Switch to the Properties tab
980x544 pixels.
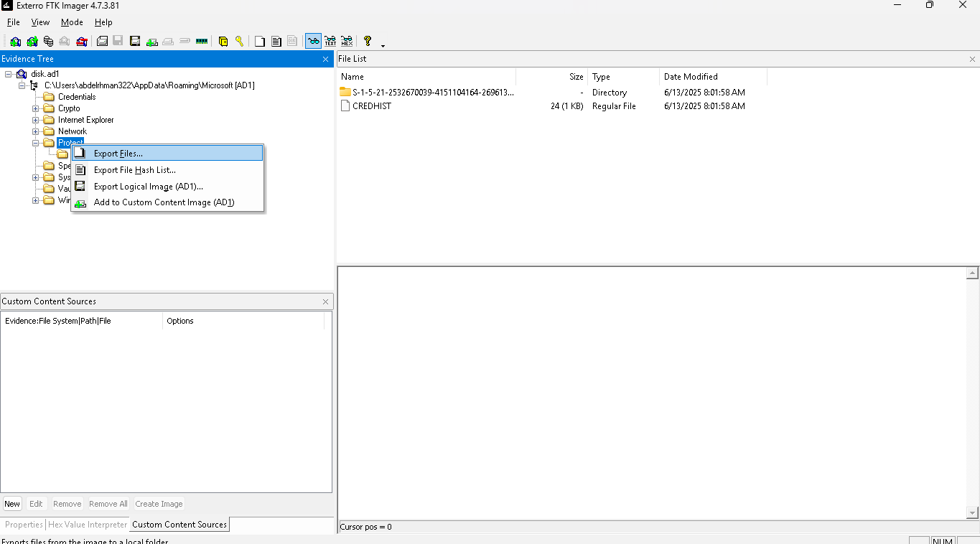tap(24, 525)
